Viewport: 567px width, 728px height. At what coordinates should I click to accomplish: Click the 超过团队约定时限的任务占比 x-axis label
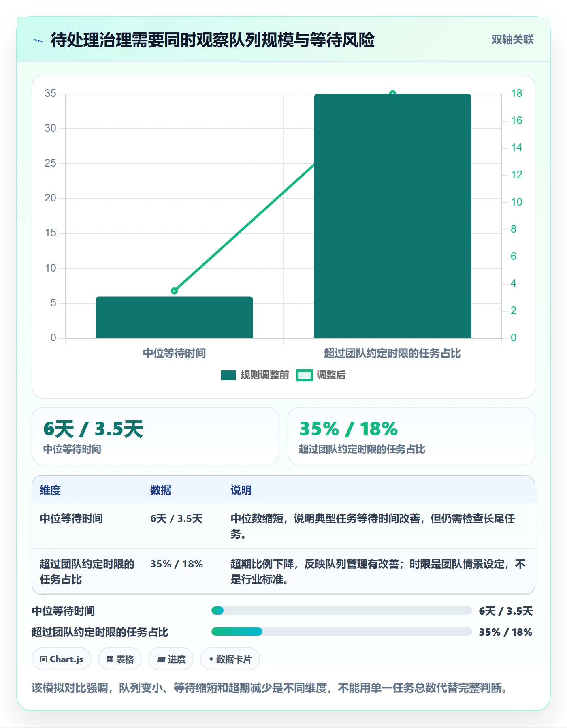[392, 353]
